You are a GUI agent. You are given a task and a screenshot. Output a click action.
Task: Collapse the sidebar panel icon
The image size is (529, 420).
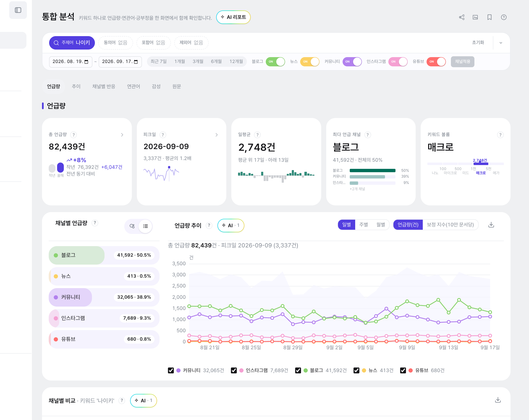click(x=18, y=10)
